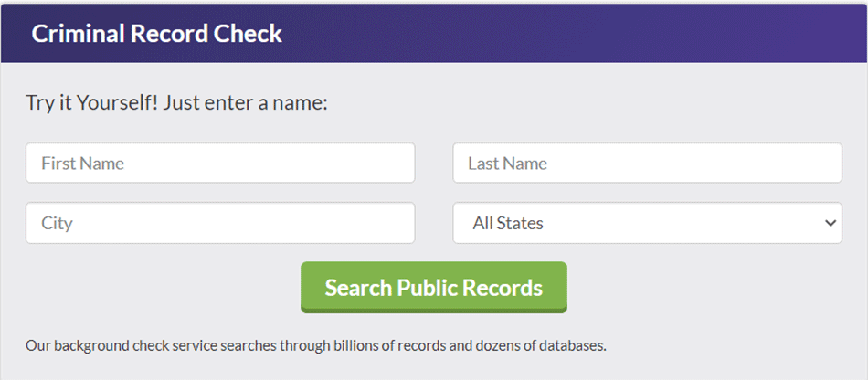Submit the search with the green button
868x380 pixels.
(434, 288)
